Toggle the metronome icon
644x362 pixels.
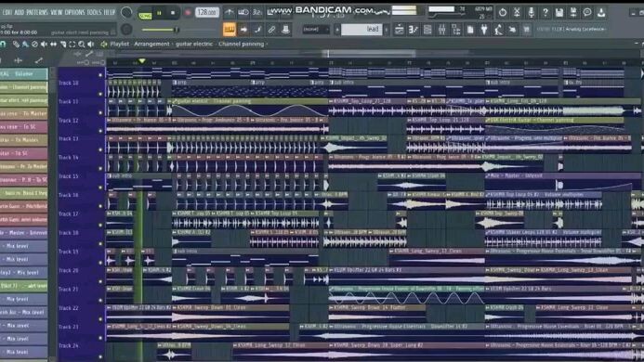[x=230, y=13]
